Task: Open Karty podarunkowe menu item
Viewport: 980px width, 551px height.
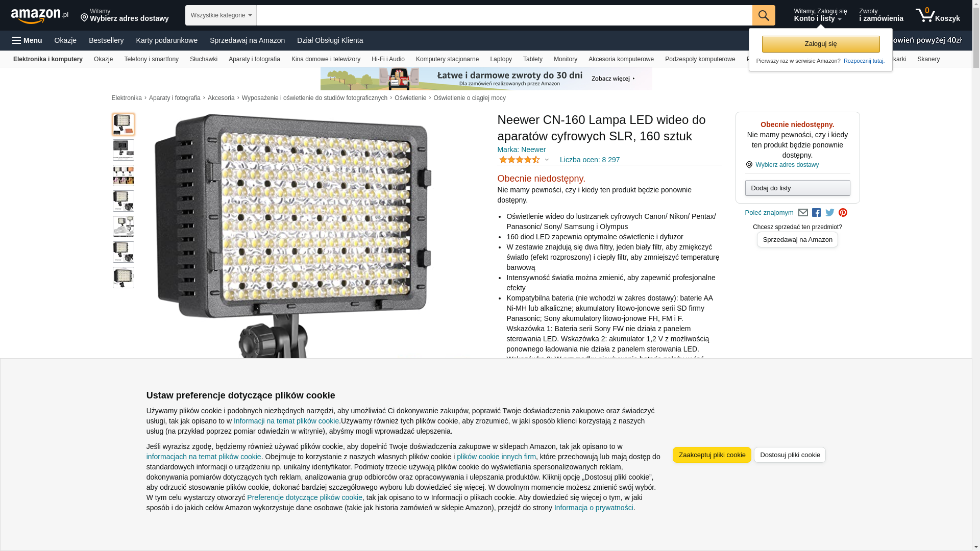Action: 166,40
